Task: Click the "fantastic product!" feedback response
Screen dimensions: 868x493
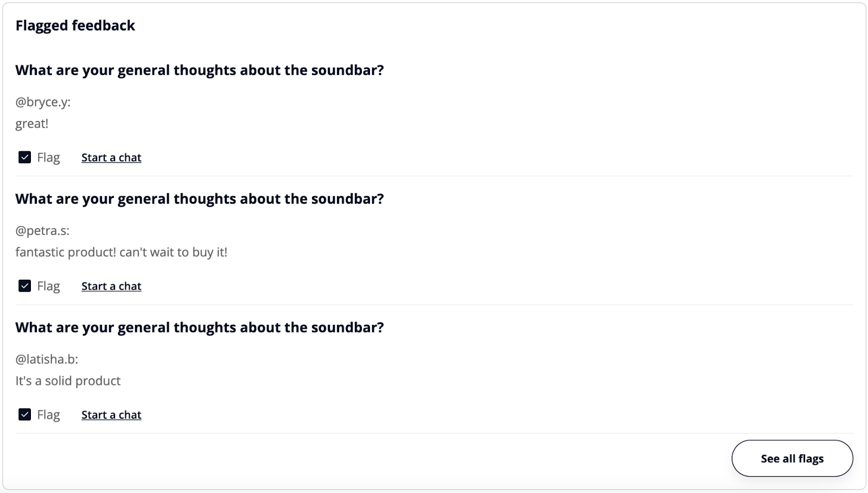Action: point(121,252)
